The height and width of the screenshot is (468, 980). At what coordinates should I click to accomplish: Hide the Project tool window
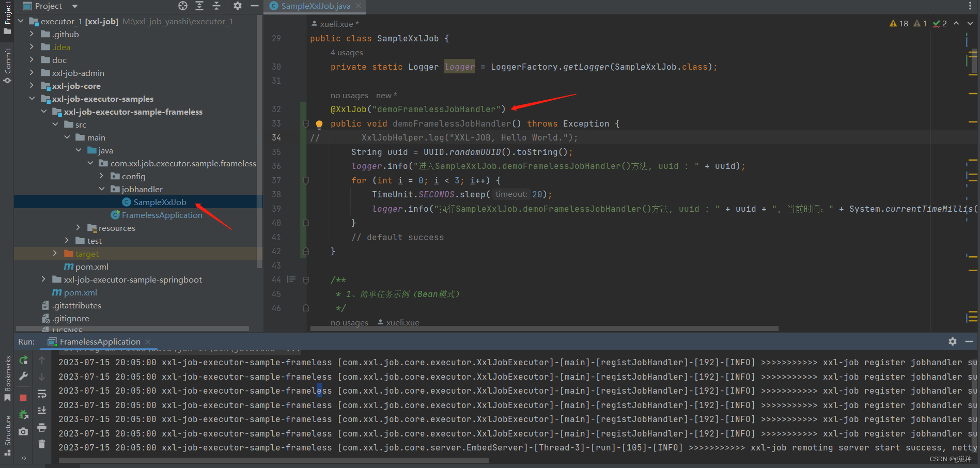point(254,6)
